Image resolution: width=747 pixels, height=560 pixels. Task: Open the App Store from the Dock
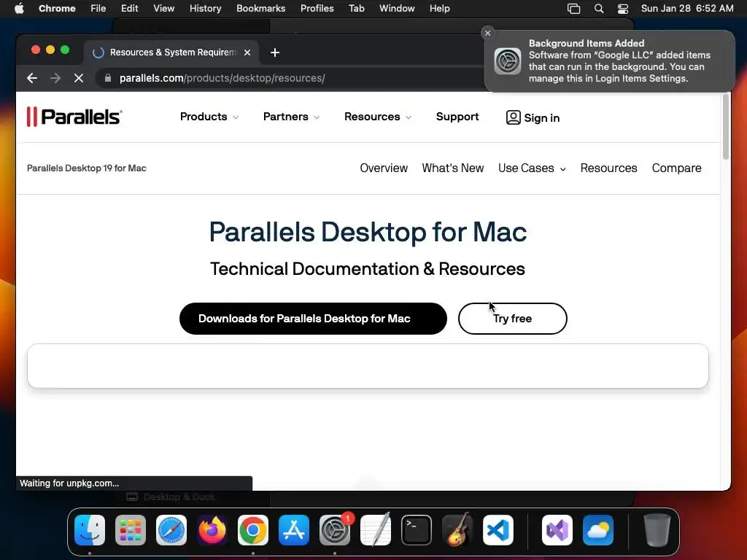pos(294,530)
